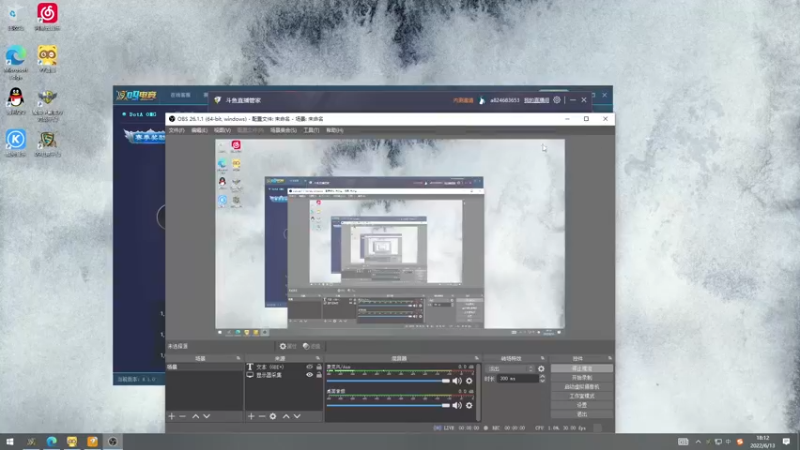Show hidden system tray icons chevron
The height and width of the screenshot is (450, 800).
pos(698,441)
